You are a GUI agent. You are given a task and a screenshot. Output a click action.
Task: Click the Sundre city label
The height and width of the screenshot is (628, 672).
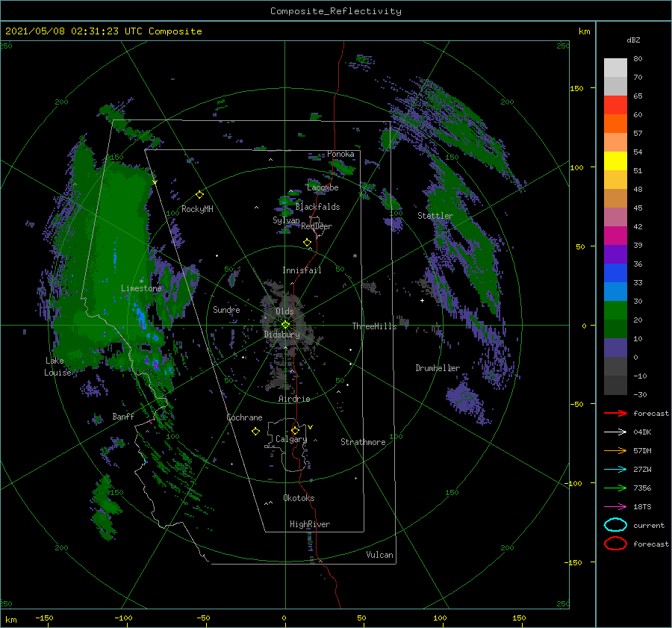tap(226, 309)
